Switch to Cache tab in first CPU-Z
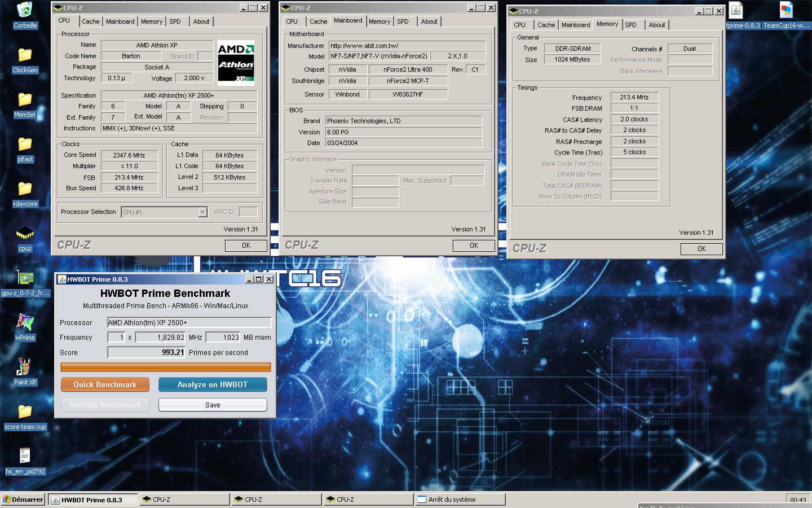Screen dimensions: 812x508 (x=90, y=21)
